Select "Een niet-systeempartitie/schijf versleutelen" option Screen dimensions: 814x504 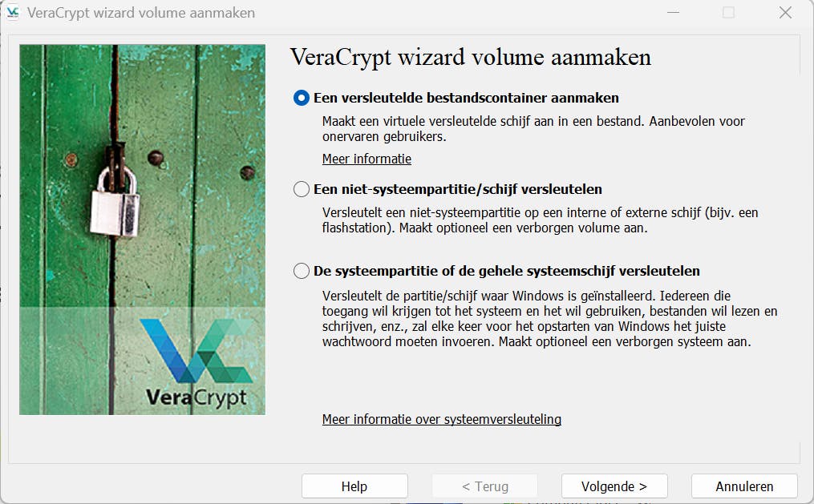click(301, 189)
